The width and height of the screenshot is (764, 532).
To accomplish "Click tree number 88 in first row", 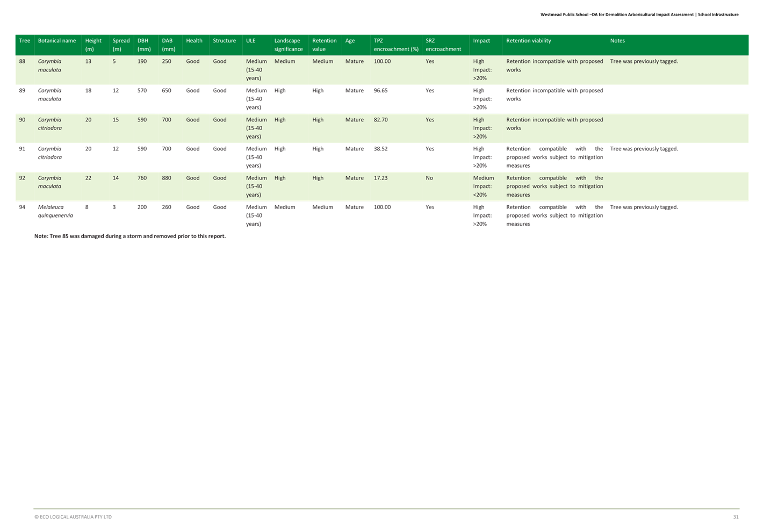I will pos(22,61).
